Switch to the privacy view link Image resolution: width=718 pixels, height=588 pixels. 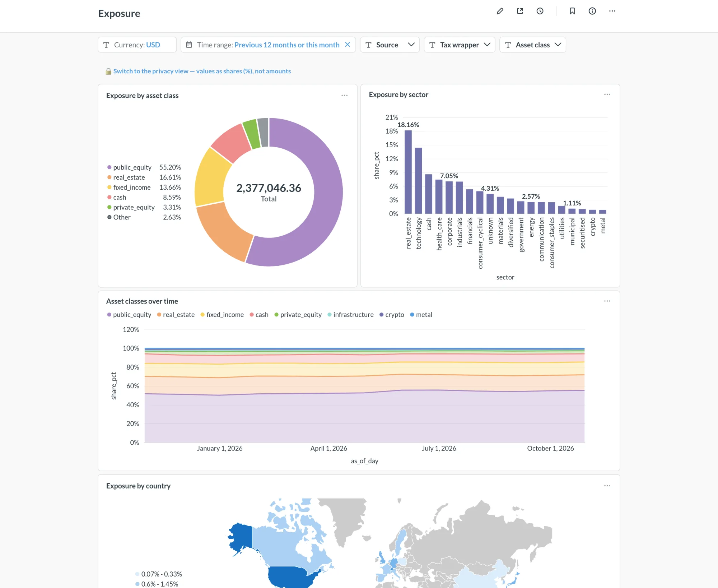tap(202, 71)
